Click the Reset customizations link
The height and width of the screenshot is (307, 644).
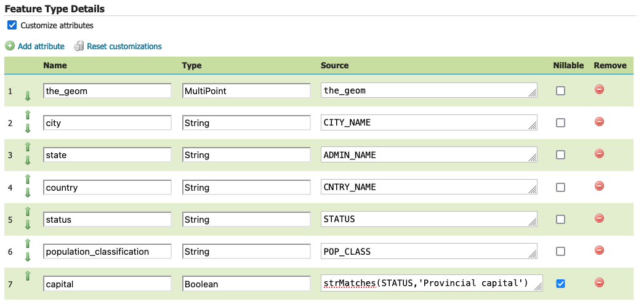124,46
